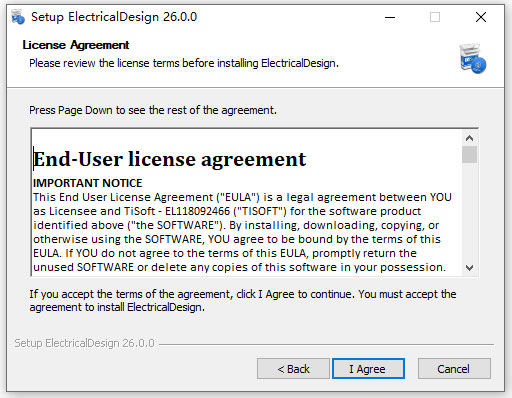Cancel the ElectricalDesign setup
Screen dimensions: 512x398
(x=454, y=369)
